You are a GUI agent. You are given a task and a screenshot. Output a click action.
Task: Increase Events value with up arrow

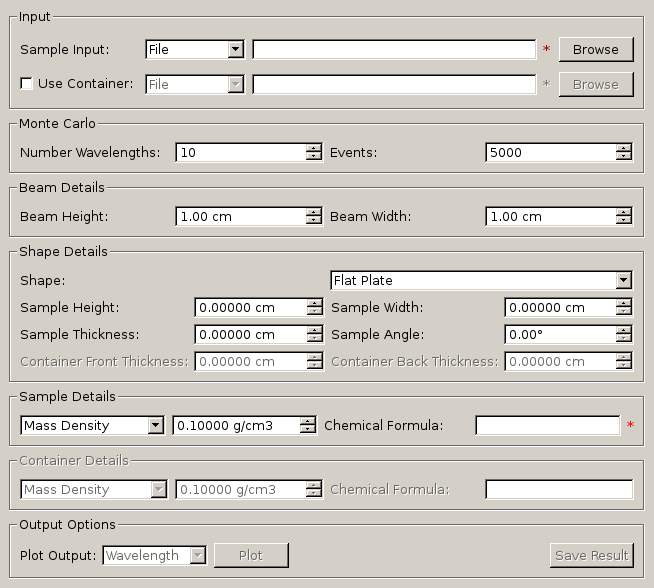click(624, 148)
